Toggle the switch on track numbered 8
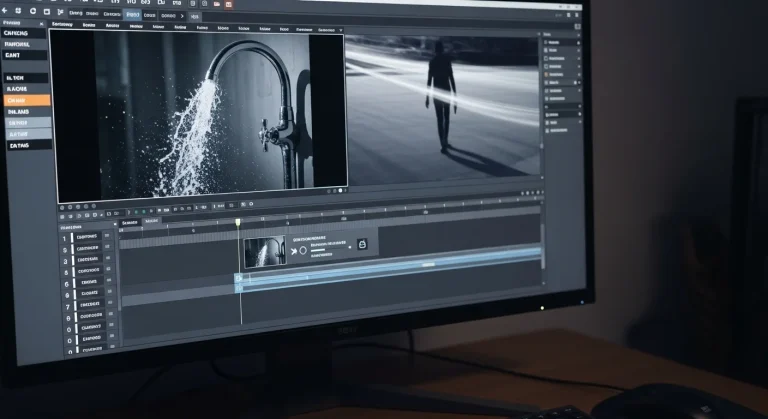 111,314
